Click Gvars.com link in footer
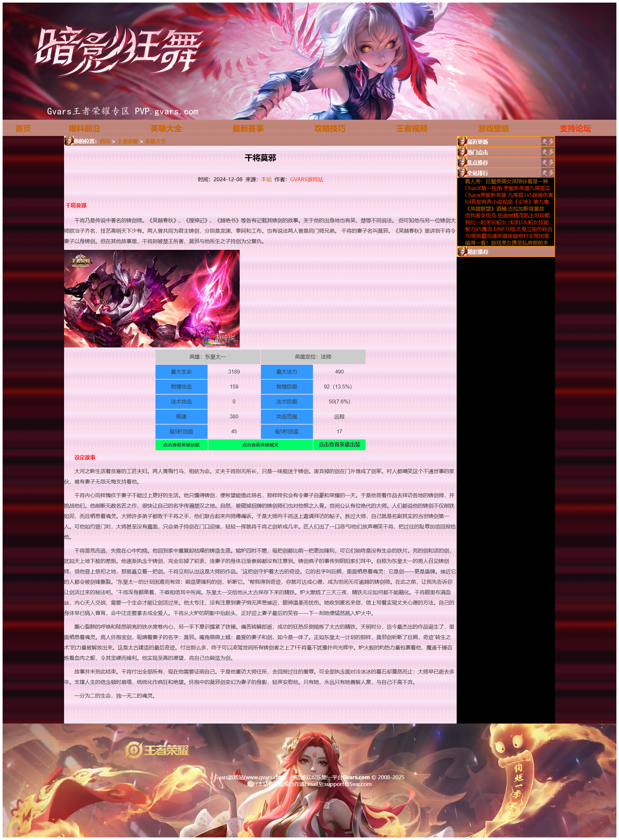 tap(356, 777)
